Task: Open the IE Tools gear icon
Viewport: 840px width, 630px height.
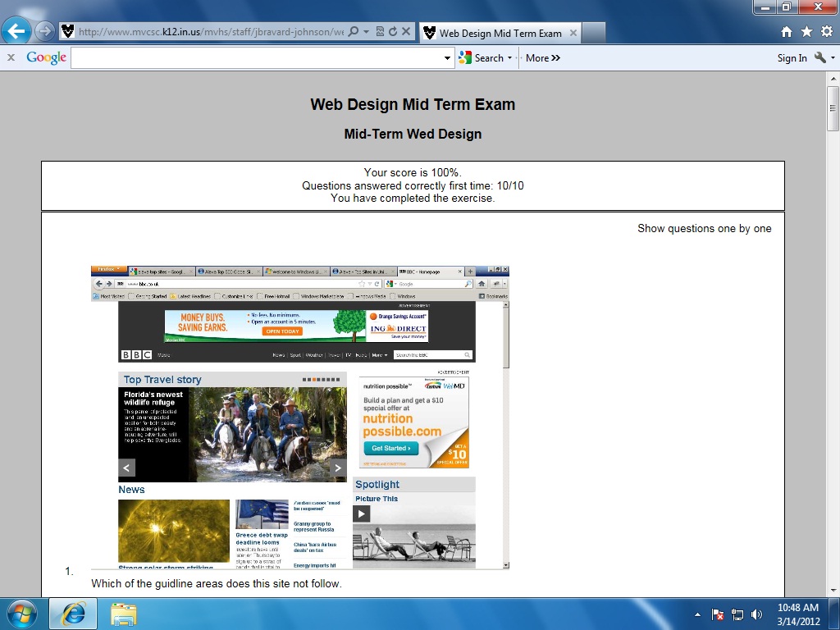Action: click(x=826, y=32)
